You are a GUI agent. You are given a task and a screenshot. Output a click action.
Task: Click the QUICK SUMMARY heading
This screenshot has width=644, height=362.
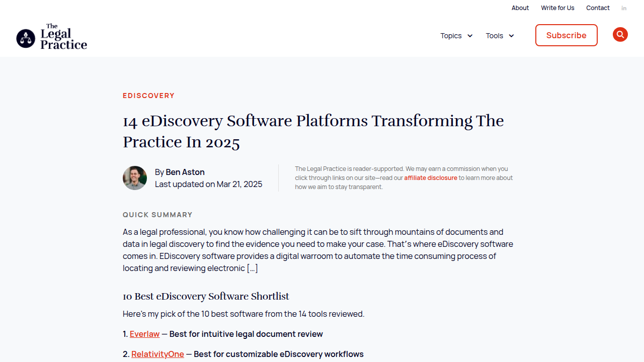[x=157, y=215]
